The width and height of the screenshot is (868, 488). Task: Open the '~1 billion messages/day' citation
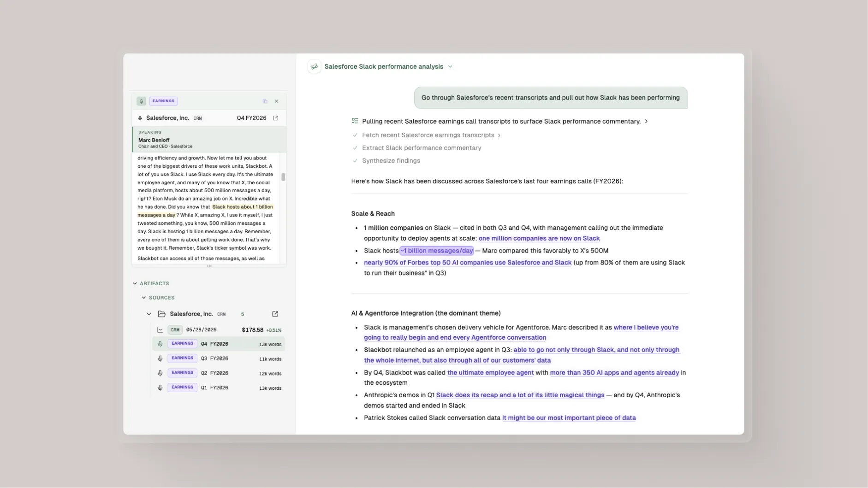coord(436,251)
